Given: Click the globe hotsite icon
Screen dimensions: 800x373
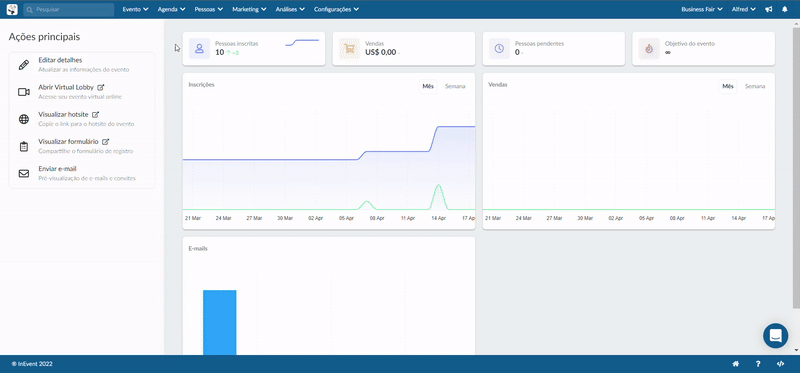Looking at the screenshot, I should [24, 119].
